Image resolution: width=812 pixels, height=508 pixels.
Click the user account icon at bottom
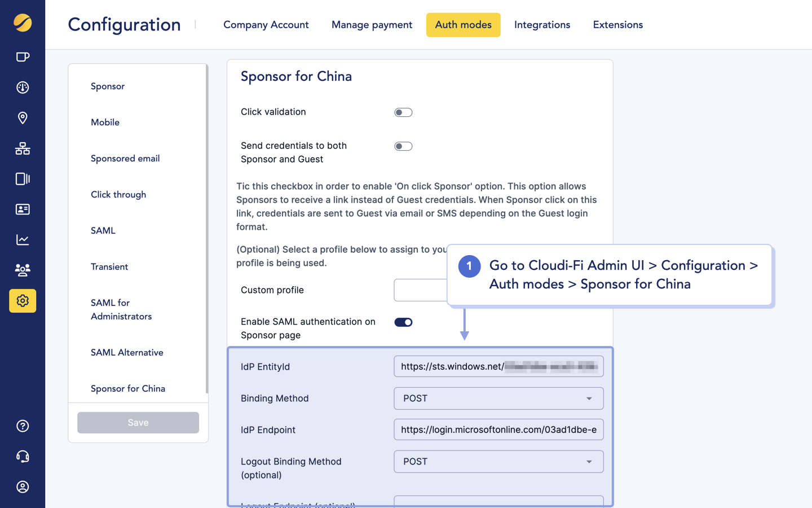tap(22, 487)
